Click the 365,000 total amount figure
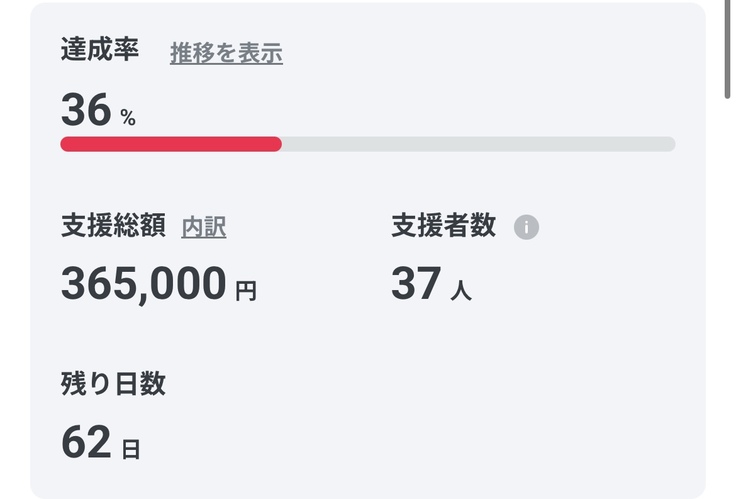736x499 pixels. click(x=144, y=284)
